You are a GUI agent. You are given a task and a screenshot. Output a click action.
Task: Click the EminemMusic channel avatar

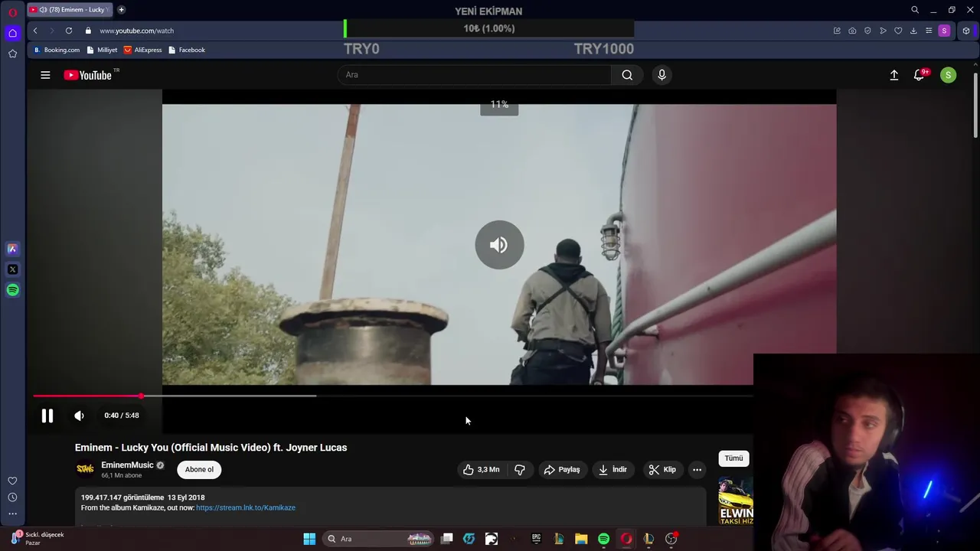[x=85, y=469]
